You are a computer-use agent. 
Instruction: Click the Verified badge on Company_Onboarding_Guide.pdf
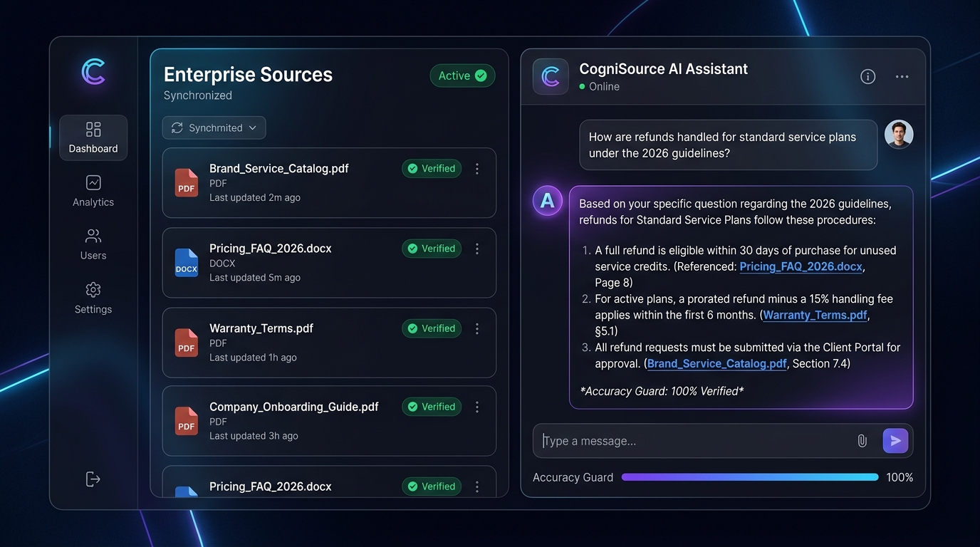(432, 407)
